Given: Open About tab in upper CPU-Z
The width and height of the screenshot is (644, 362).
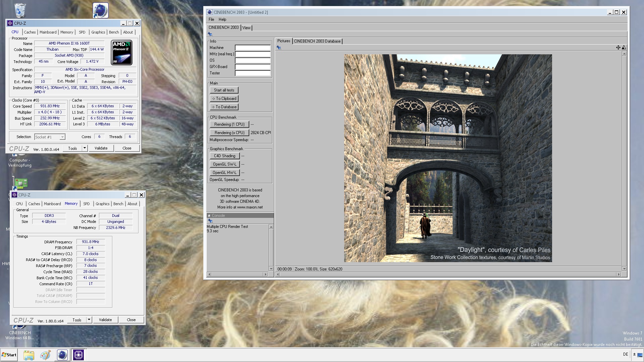Looking at the screenshot, I should tap(128, 32).
